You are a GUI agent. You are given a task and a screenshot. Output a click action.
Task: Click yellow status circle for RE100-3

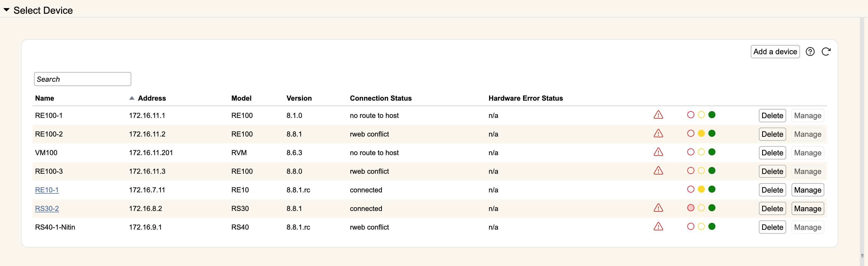(x=701, y=171)
